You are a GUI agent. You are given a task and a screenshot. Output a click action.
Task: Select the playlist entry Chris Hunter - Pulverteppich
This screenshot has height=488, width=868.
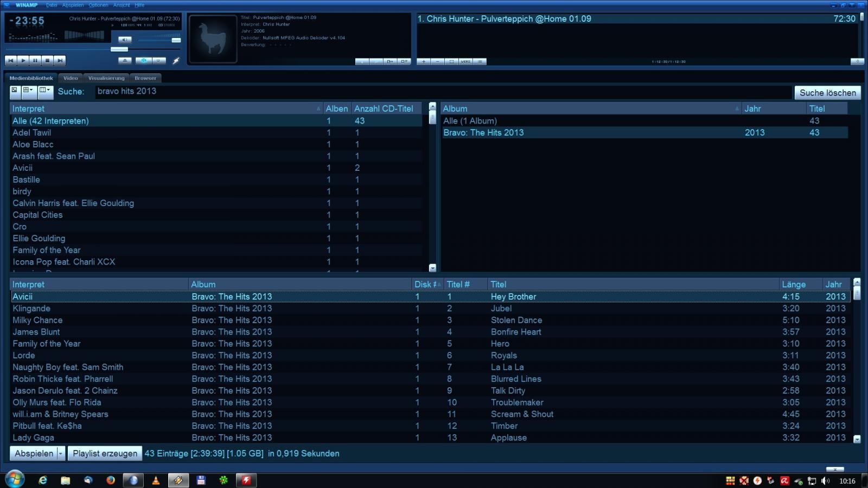coord(636,18)
